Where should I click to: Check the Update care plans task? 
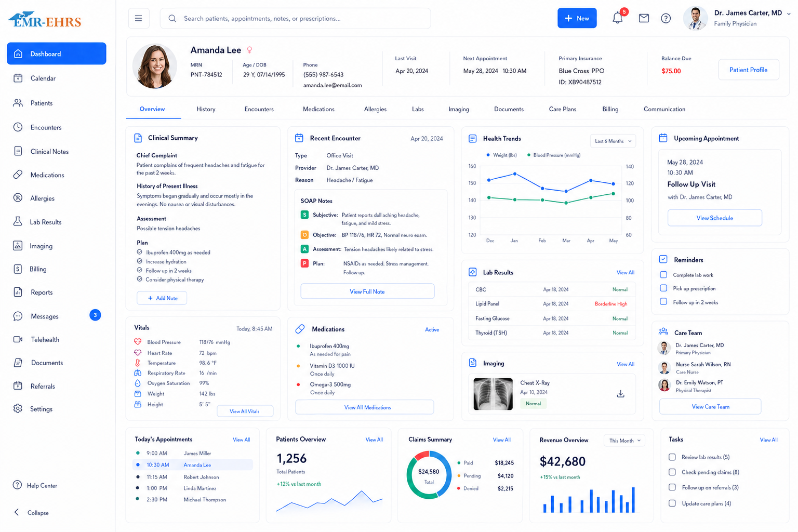[672, 503]
